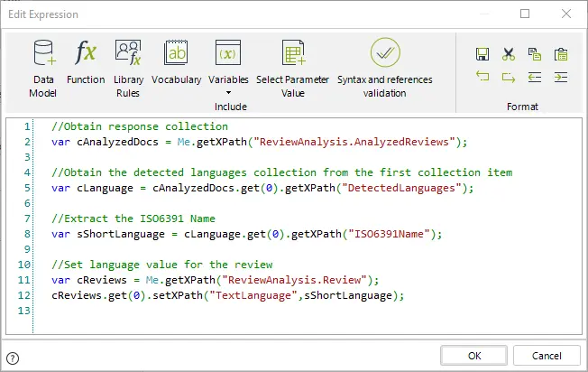This screenshot has height=372, width=588.
Task: Decrease indent of the code
Action: coord(535,78)
